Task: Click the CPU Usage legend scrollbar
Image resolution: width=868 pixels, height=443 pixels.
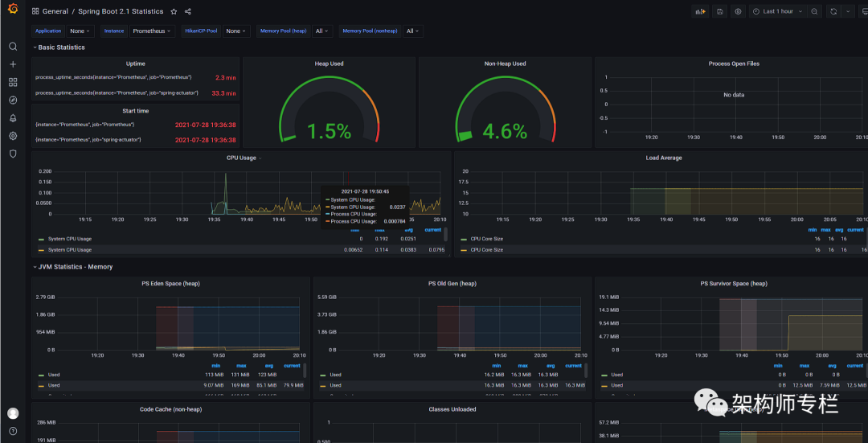Action: tap(445, 234)
